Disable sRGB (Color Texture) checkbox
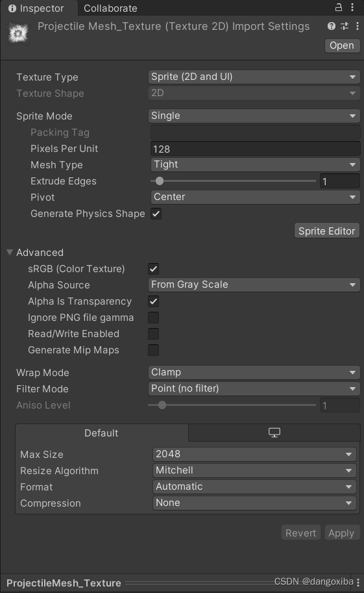Screen dimensions: 364x593 pyautogui.click(x=154, y=269)
